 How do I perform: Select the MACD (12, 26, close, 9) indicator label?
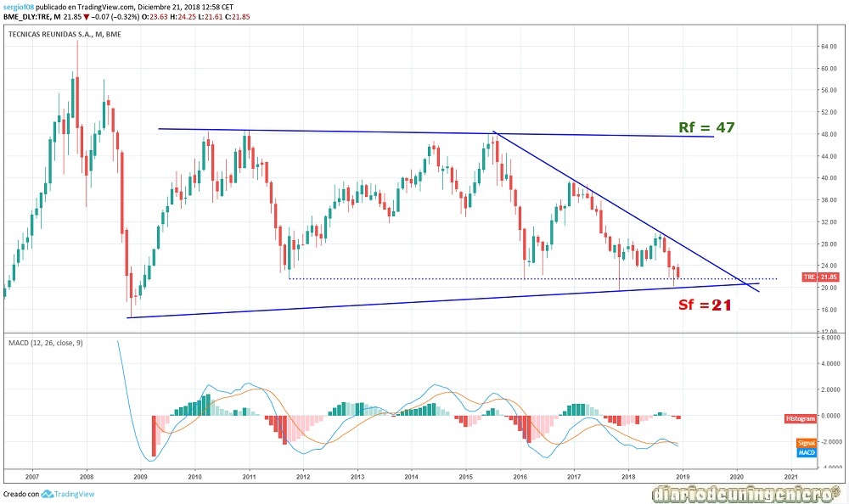coord(46,343)
